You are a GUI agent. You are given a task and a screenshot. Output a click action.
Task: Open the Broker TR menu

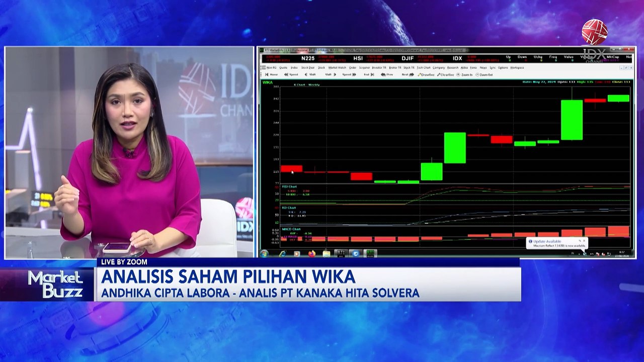pos(395,67)
